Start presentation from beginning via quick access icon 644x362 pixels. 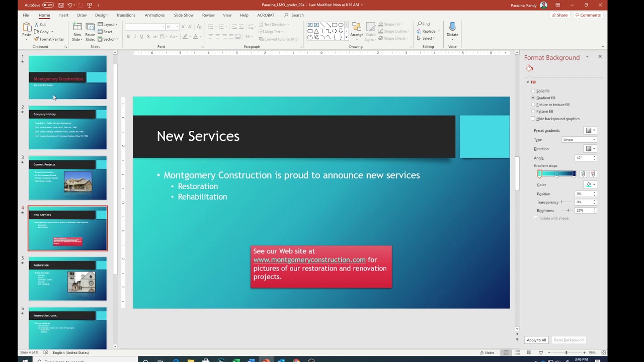(x=90, y=5)
